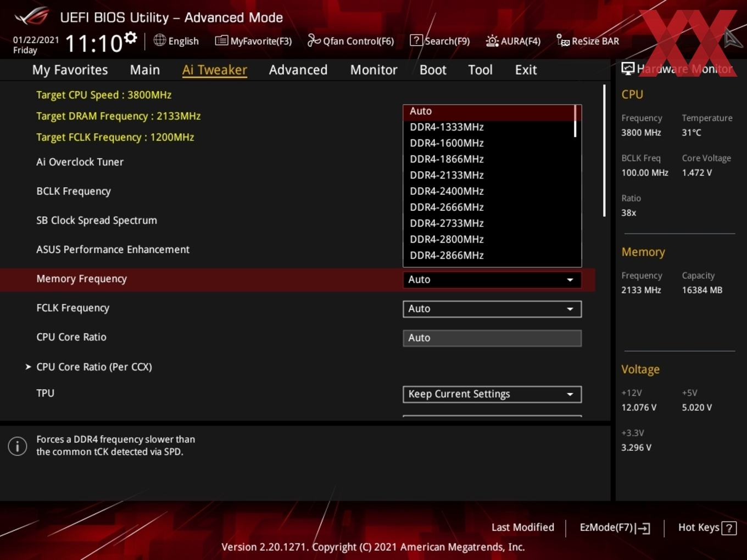Click the 11:10 clock time
The width and height of the screenshot is (747, 560).
pyautogui.click(x=93, y=43)
